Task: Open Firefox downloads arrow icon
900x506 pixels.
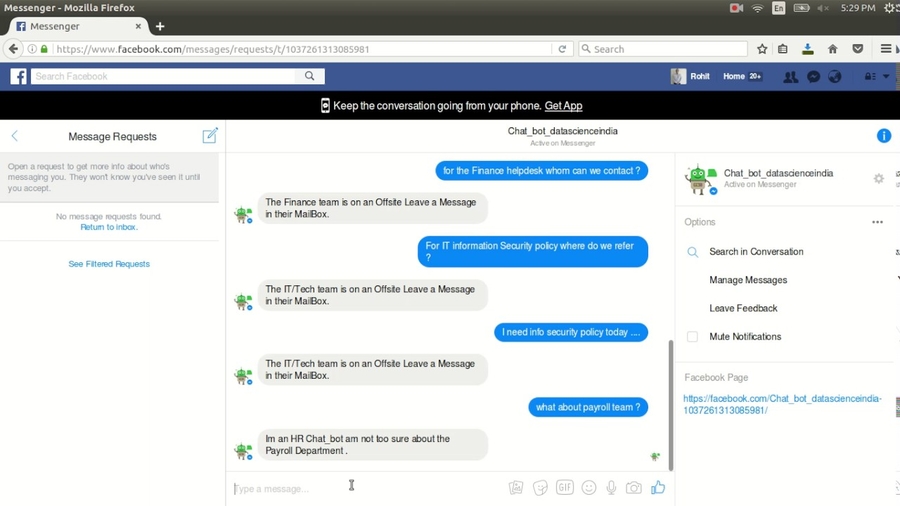Action: pyautogui.click(x=808, y=49)
